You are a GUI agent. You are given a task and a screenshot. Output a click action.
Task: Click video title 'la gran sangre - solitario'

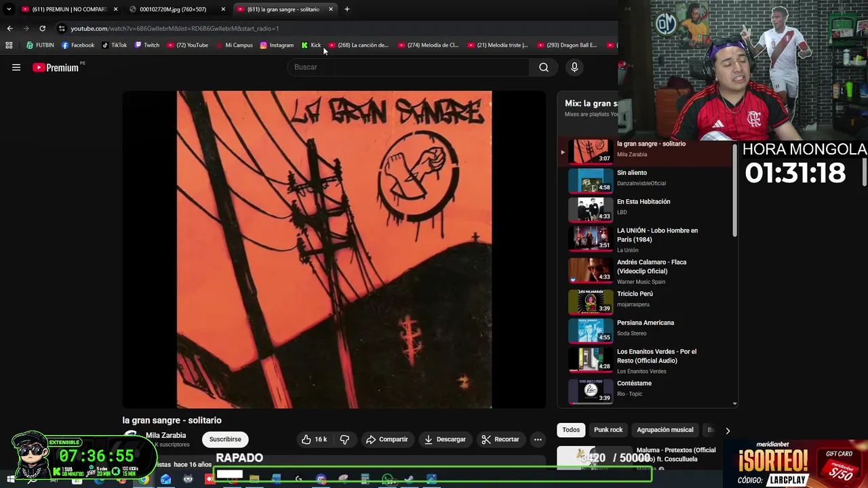pos(172,420)
